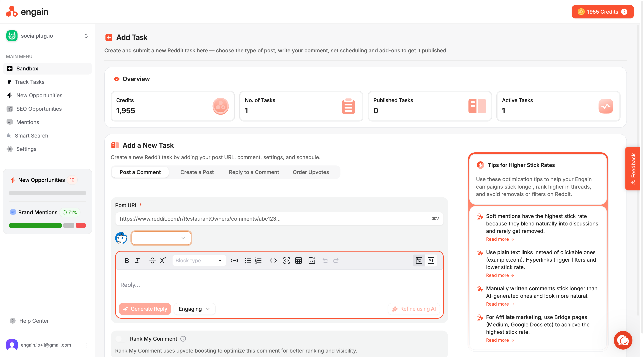Image resolution: width=644 pixels, height=357 pixels.
Task: Click red segment of Brand Mentions bar
Action: coord(81,225)
